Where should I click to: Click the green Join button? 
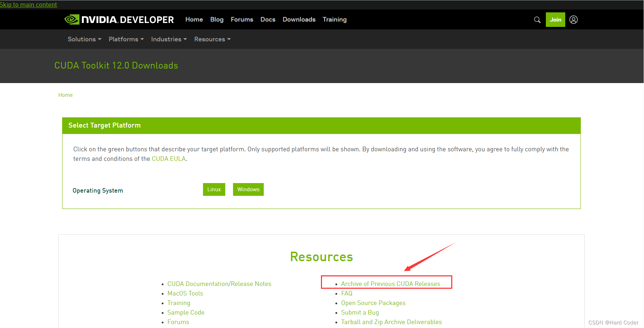coord(555,20)
